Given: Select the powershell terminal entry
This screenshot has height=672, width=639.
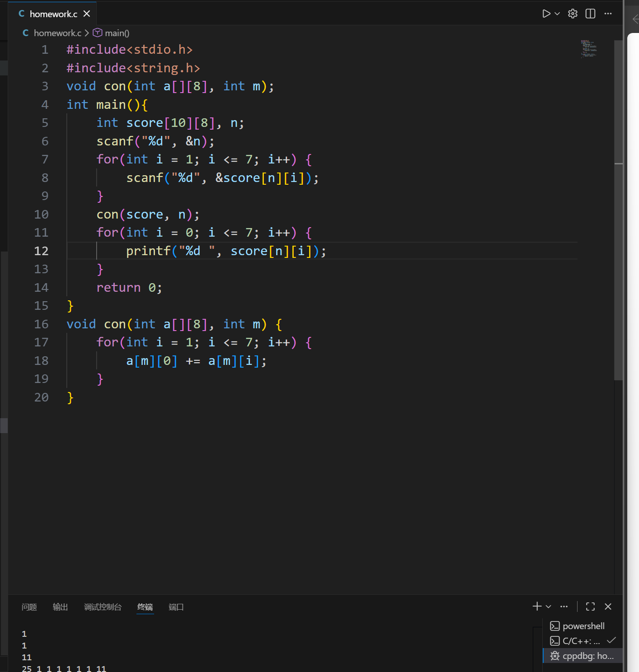Looking at the screenshot, I should click(583, 626).
